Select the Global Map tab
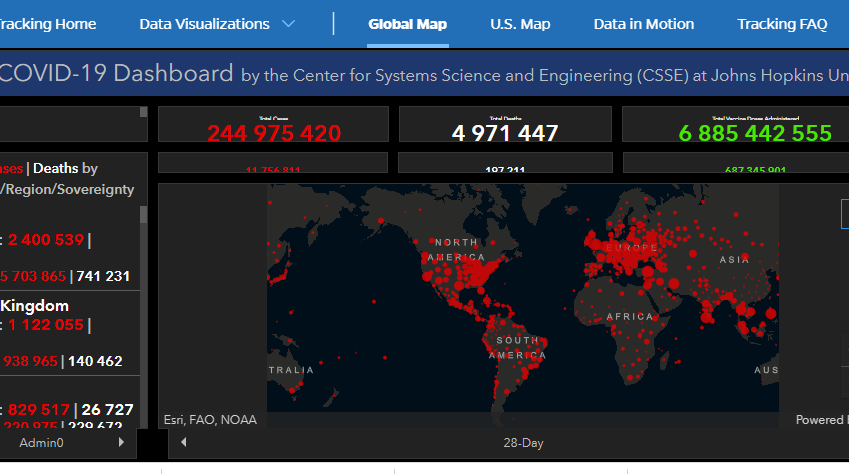The width and height of the screenshot is (849, 474). 407,24
